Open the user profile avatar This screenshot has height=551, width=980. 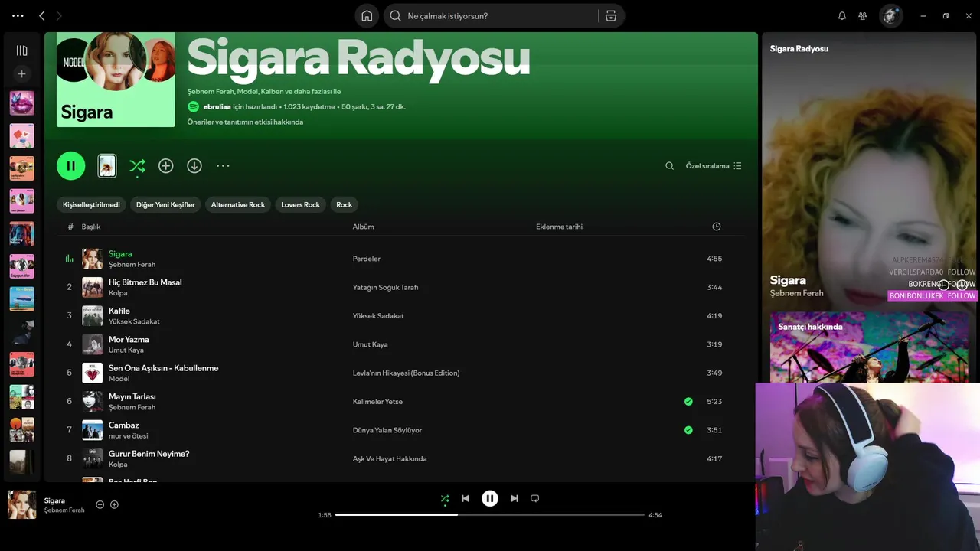coord(890,16)
